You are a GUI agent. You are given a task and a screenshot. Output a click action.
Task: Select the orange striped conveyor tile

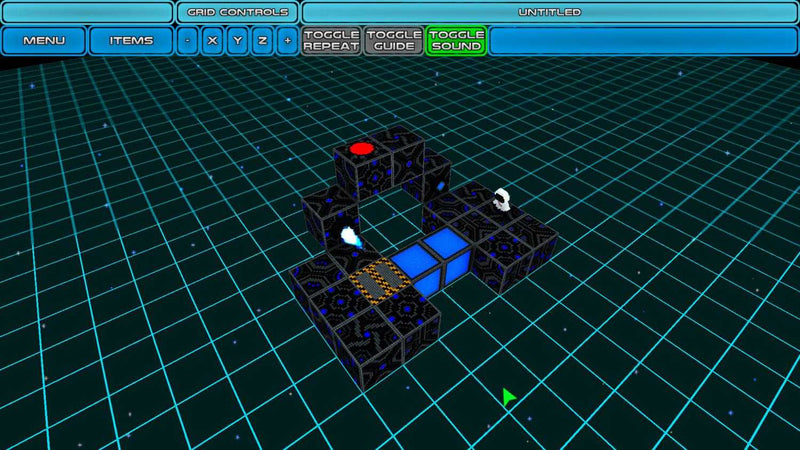(380, 281)
